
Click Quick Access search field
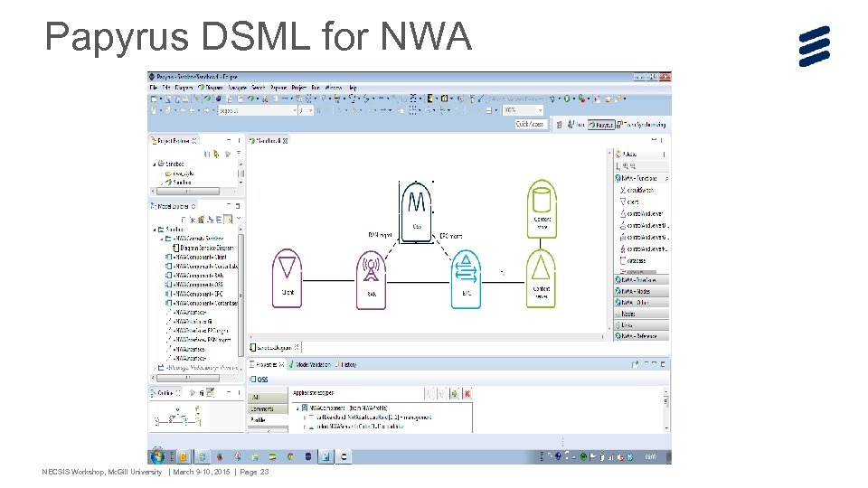[x=530, y=124]
